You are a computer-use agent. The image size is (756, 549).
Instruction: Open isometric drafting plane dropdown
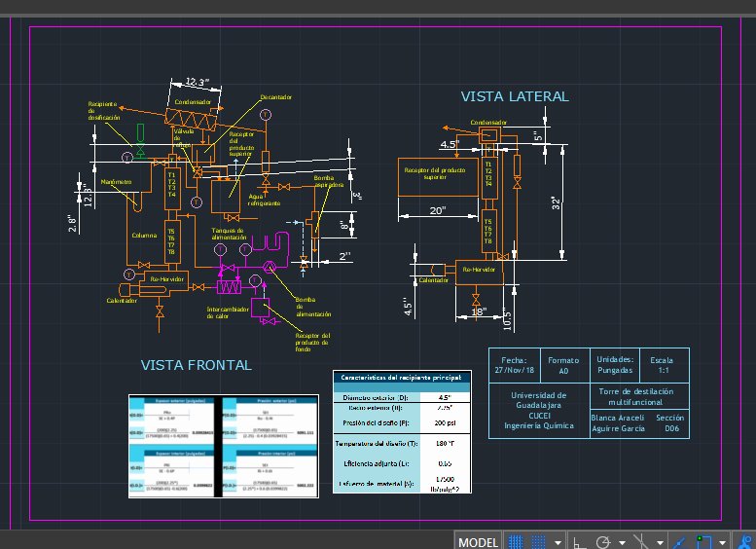coord(660,543)
